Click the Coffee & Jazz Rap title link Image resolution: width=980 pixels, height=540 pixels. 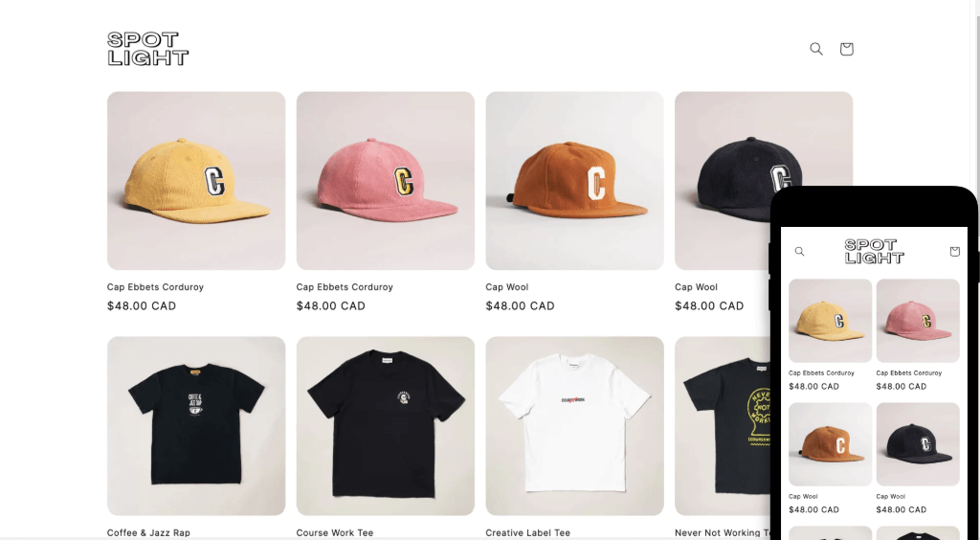[x=148, y=533]
